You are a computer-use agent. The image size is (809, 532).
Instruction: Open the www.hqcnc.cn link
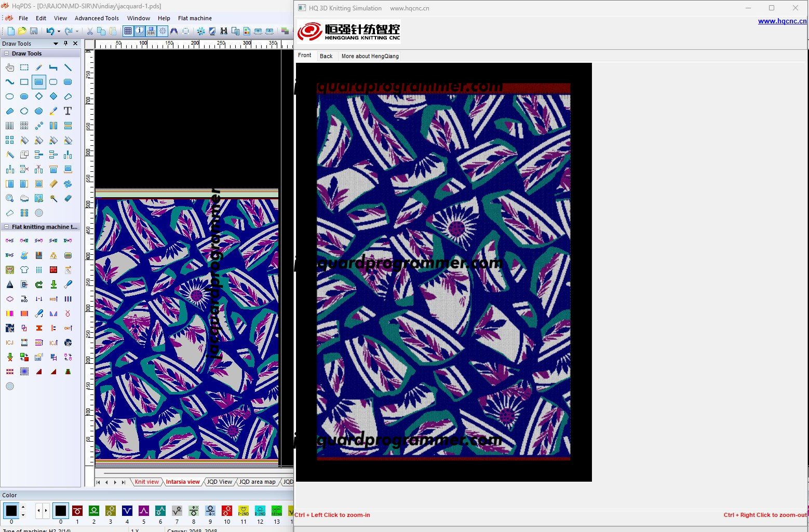tap(782, 21)
